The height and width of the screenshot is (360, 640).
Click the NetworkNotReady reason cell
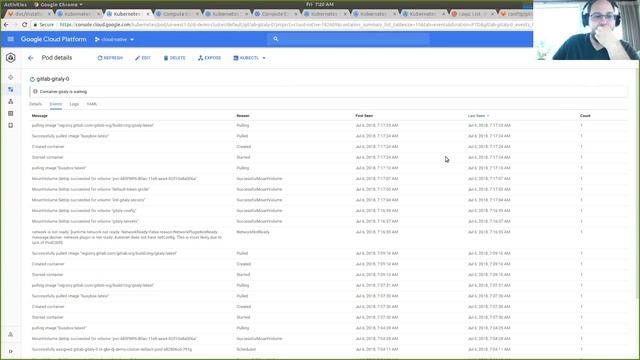[253, 232]
